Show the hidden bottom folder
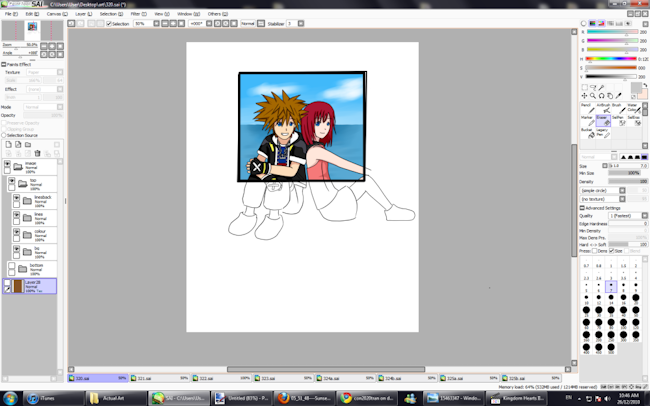Image resolution: width=650 pixels, height=406 pixels. pyautogui.click(x=12, y=266)
